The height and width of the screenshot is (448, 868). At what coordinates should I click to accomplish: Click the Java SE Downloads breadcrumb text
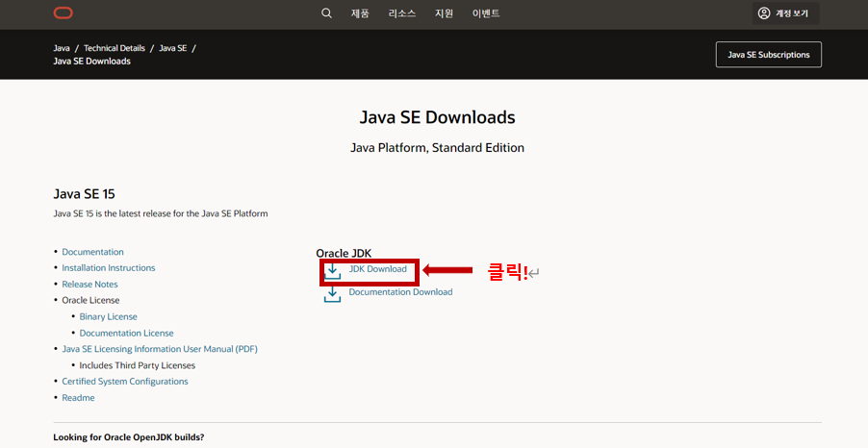pos(91,62)
